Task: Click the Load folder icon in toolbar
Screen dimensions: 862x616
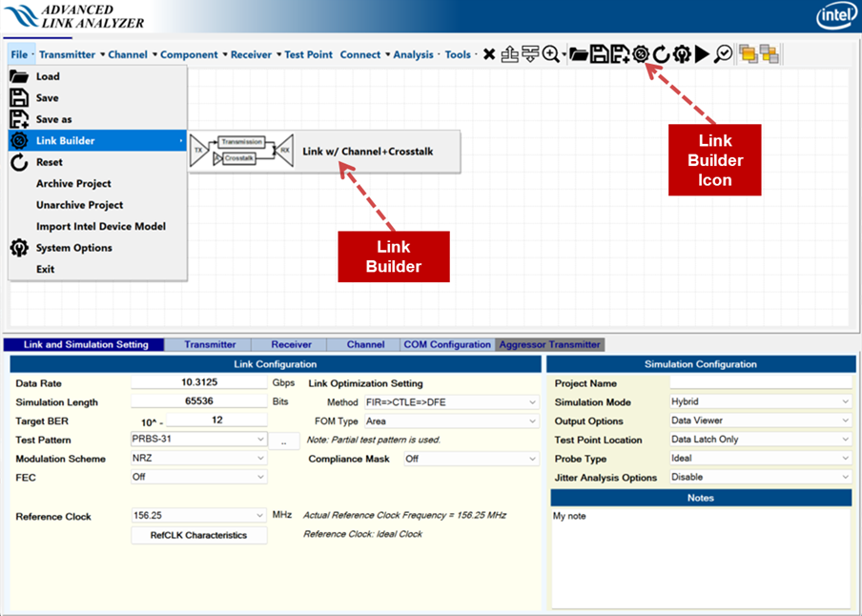Action: pos(579,54)
